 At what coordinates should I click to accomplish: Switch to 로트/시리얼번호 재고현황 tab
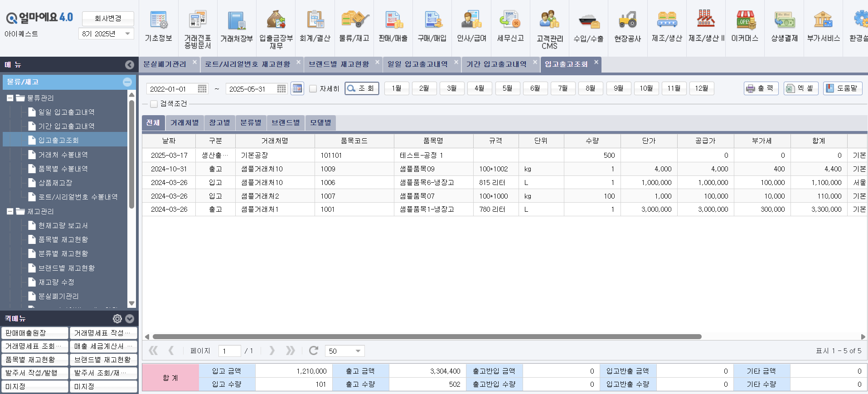point(247,64)
